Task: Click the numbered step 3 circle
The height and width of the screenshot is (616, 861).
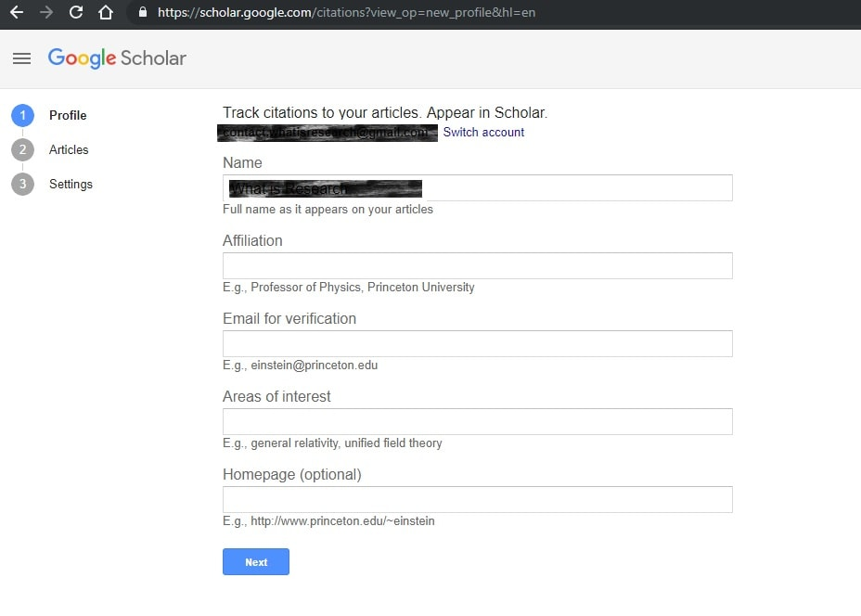Action: pos(22,184)
